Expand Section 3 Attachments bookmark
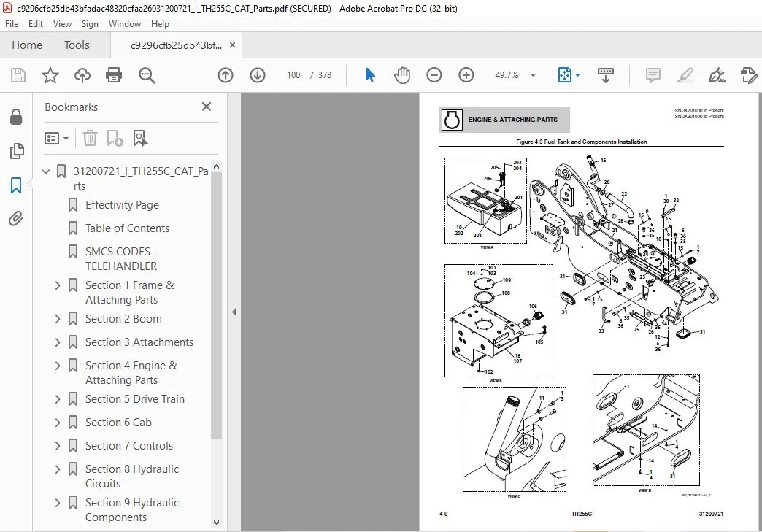This screenshot has width=762, height=532. 58,342
